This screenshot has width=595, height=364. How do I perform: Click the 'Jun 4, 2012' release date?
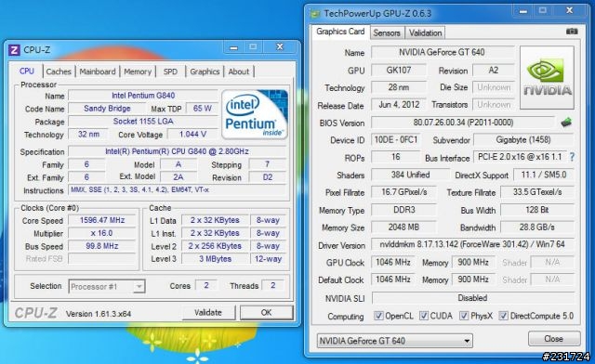399,105
